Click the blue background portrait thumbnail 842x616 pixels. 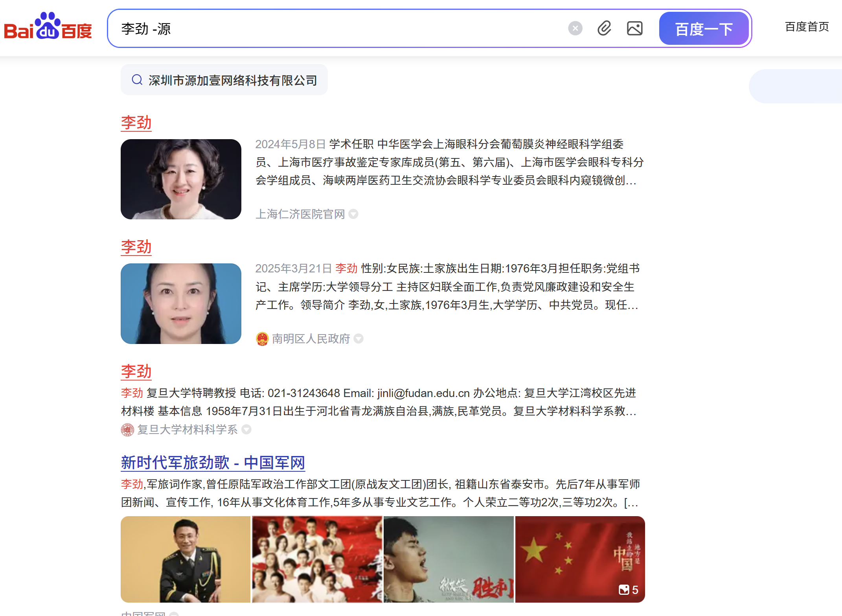[181, 303]
